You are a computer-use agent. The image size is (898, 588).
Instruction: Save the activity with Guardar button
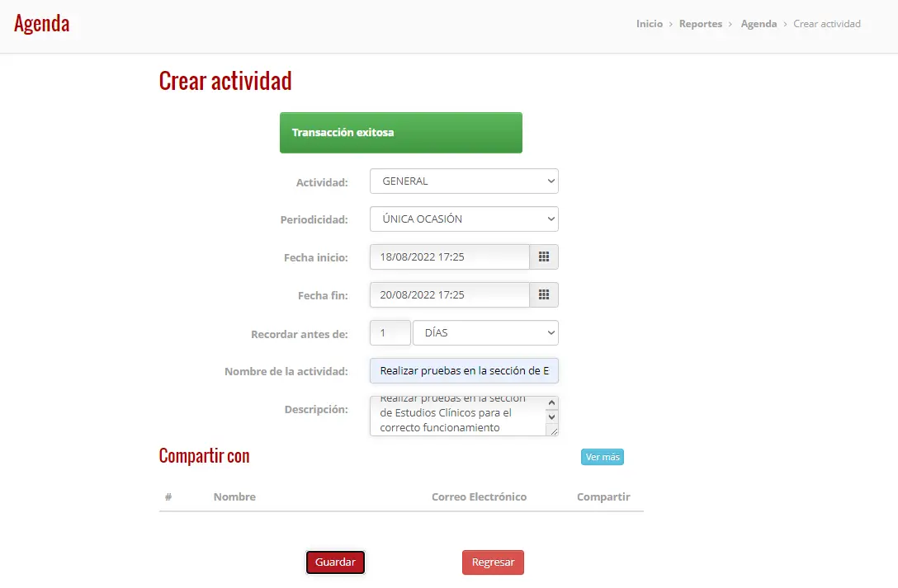coord(335,562)
